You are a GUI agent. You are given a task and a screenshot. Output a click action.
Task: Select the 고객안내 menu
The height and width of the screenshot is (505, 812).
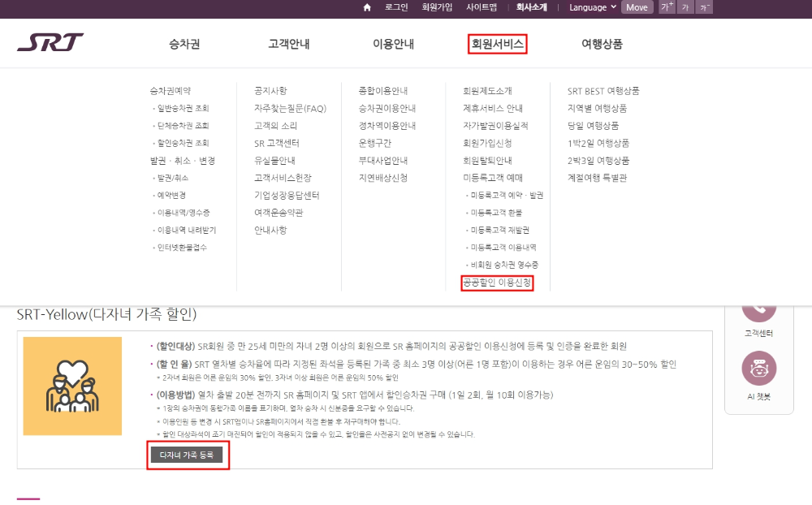290,42
